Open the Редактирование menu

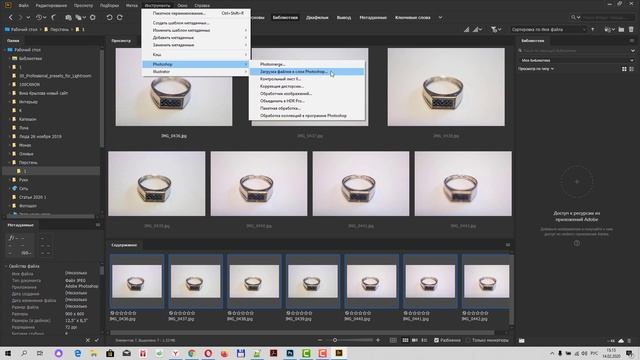[x=51, y=6]
